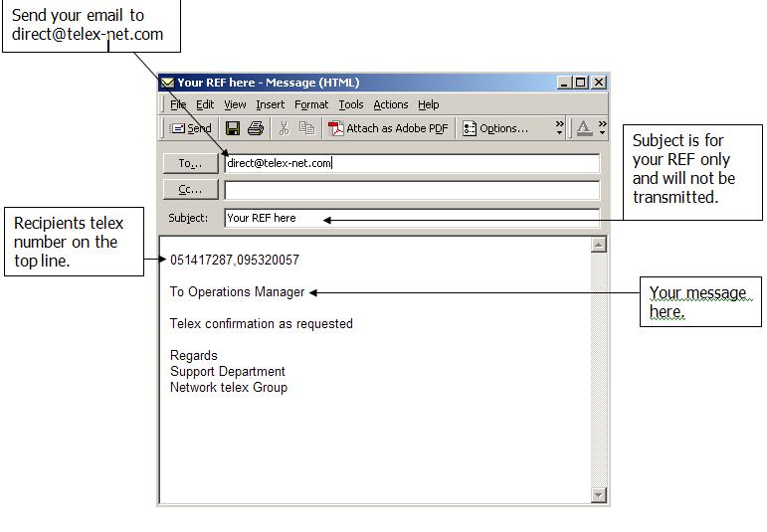Open the Help menu
The height and width of the screenshot is (532, 767).
point(429,104)
